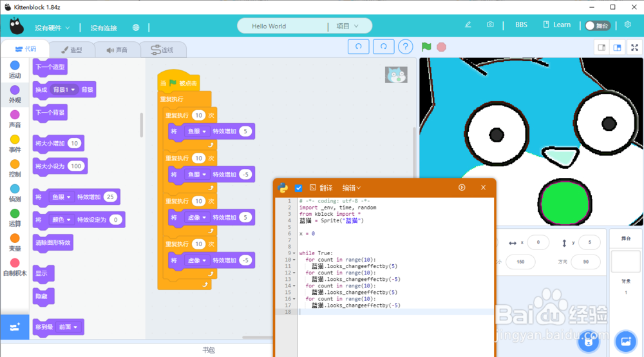Select the 控制 control category
This screenshot has width=644, height=357.
[x=15, y=168]
